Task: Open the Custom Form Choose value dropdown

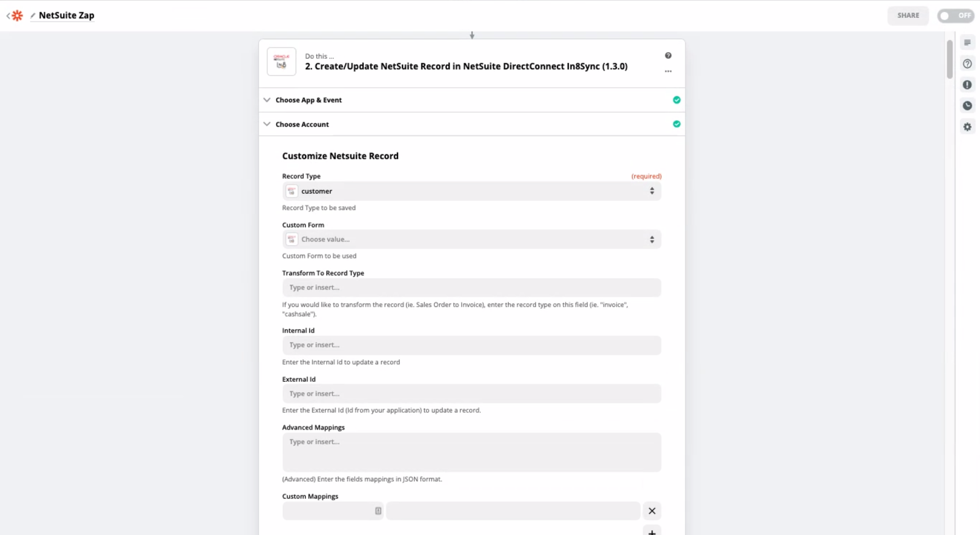Action: tap(472, 240)
